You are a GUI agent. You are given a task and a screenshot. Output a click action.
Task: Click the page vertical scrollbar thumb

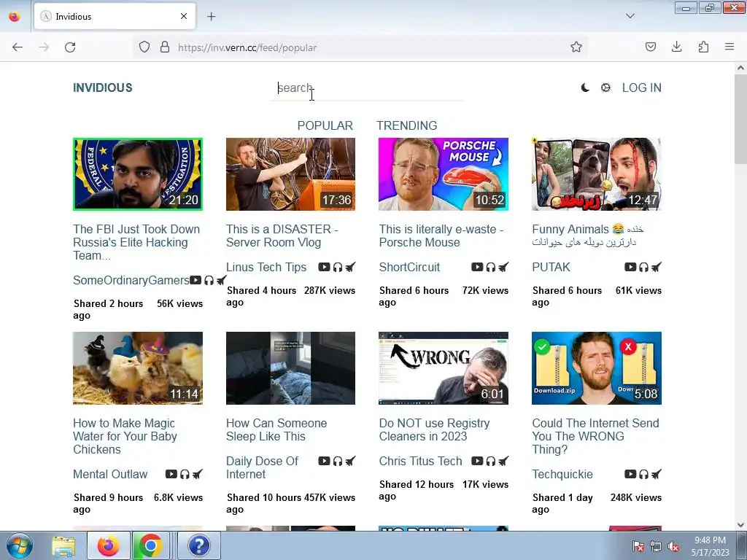[740, 119]
